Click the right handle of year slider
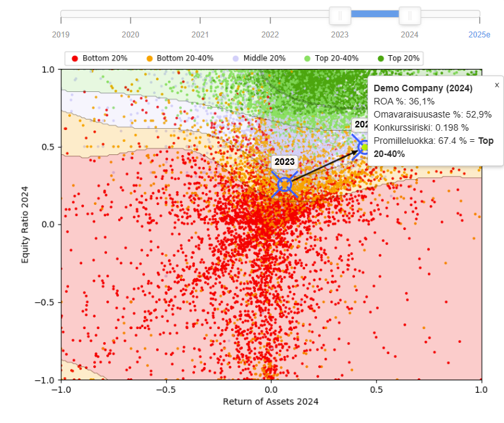Viewport: 504px width, 423px height. click(x=409, y=15)
